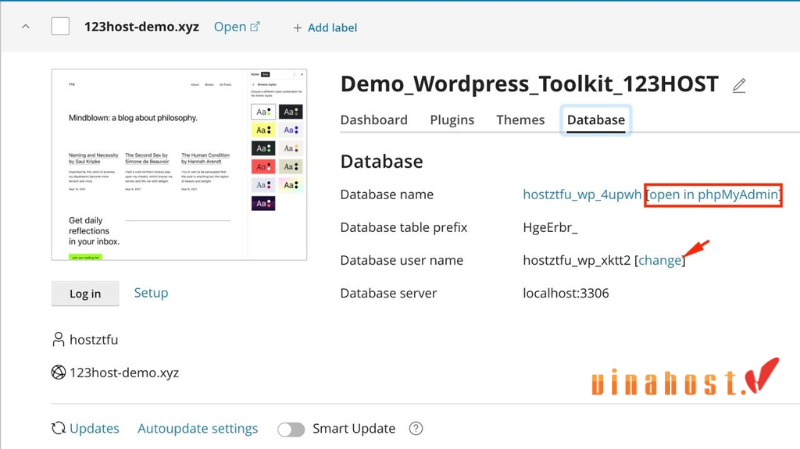Viewport: 800px width, 449px height.
Task: Edit site title with pencil icon
Action: pos(739,85)
